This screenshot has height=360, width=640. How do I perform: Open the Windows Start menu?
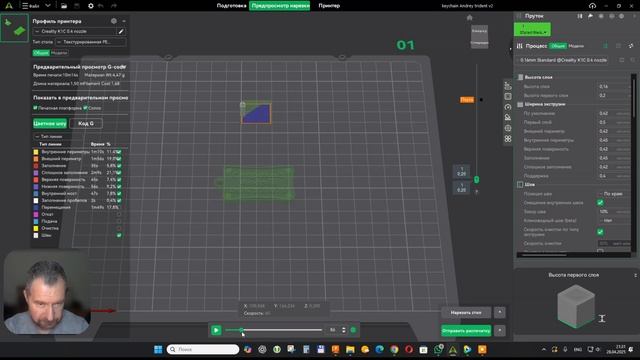pyautogui.click(x=158, y=349)
